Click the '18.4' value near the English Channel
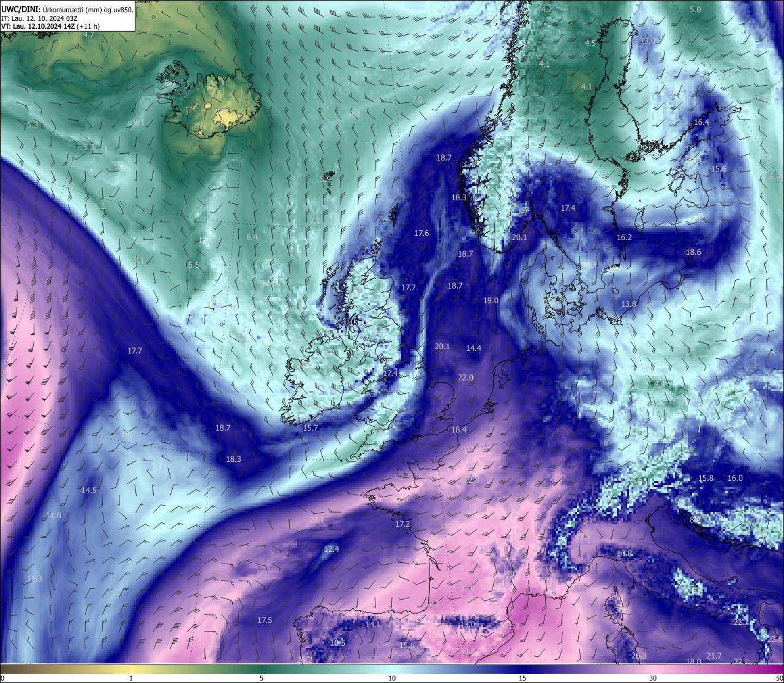This screenshot has width=784, height=683. [459, 430]
